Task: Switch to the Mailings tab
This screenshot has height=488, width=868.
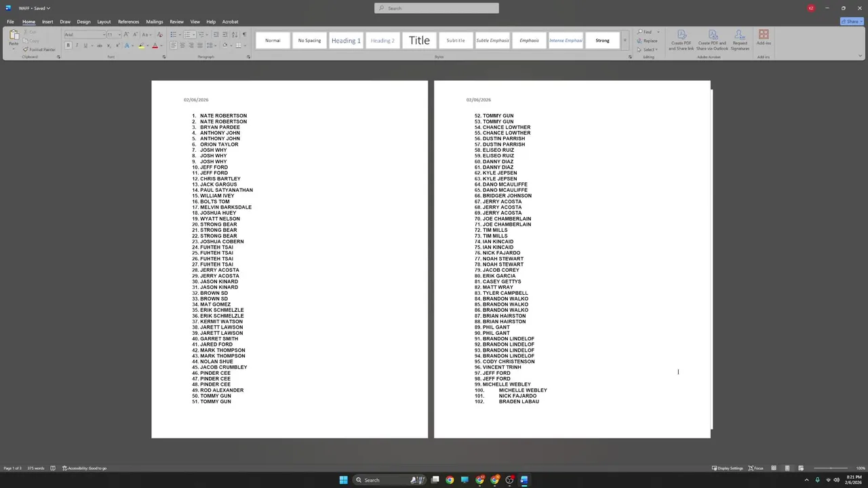Action: pyautogui.click(x=155, y=22)
